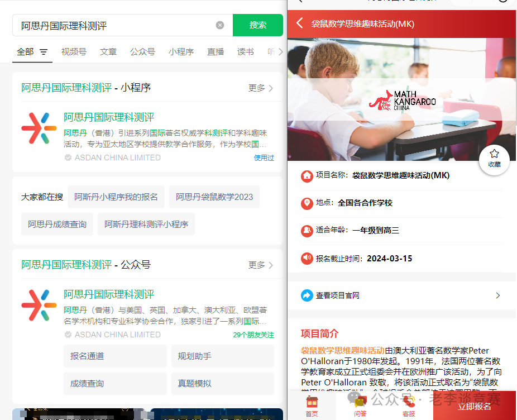The image size is (517, 420).
Task: Open 更多 in the 小程序 section
Action: point(261,88)
